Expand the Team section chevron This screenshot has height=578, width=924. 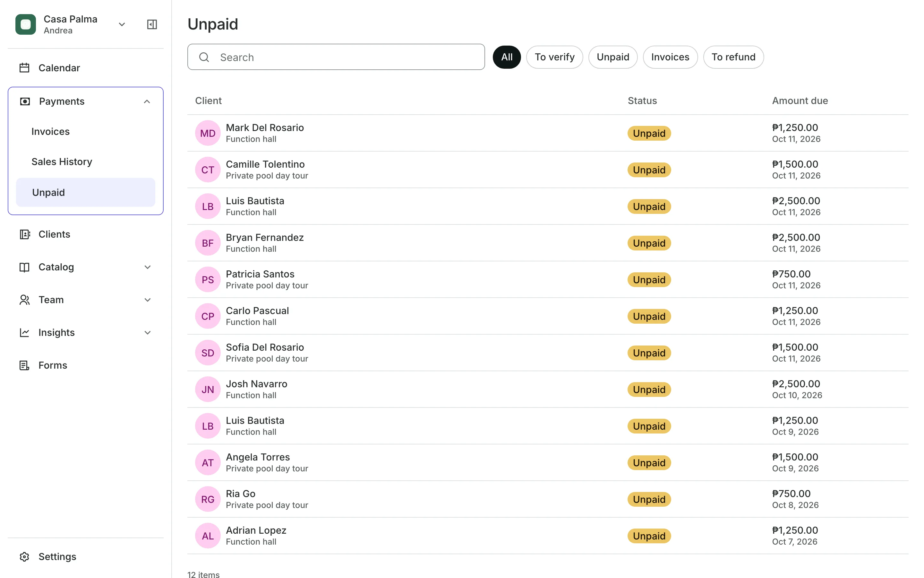pos(148,300)
